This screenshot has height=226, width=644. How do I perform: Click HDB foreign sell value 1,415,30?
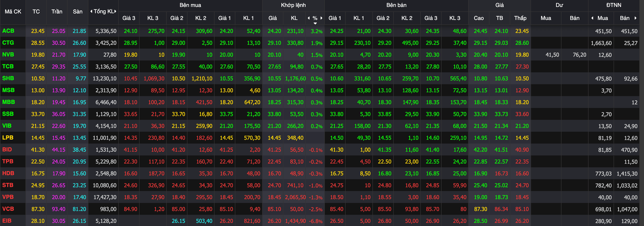pos(627,174)
